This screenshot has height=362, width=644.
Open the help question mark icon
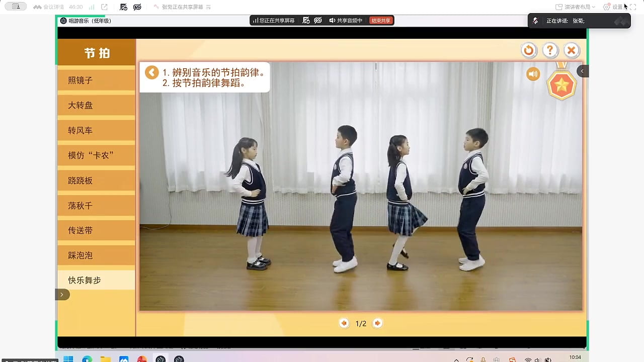coord(550,50)
